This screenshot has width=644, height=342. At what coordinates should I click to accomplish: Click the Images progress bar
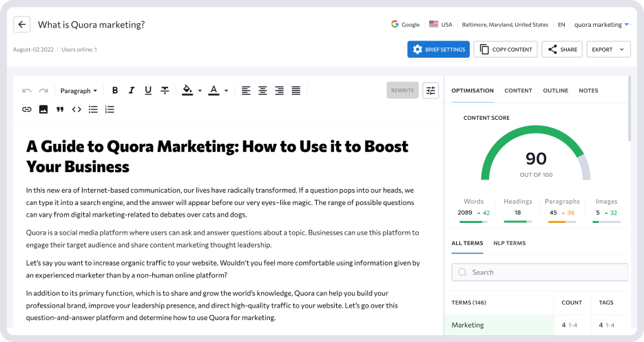coord(607,222)
